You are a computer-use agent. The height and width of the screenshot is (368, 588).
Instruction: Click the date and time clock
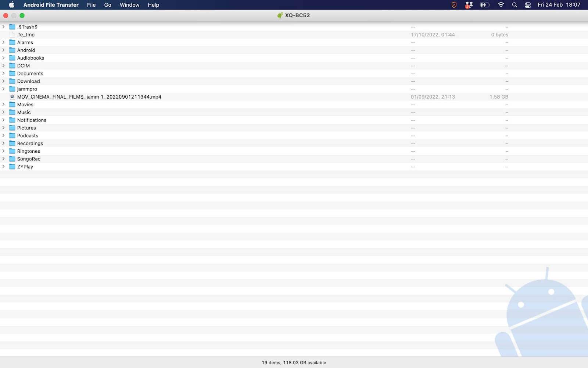(559, 5)
